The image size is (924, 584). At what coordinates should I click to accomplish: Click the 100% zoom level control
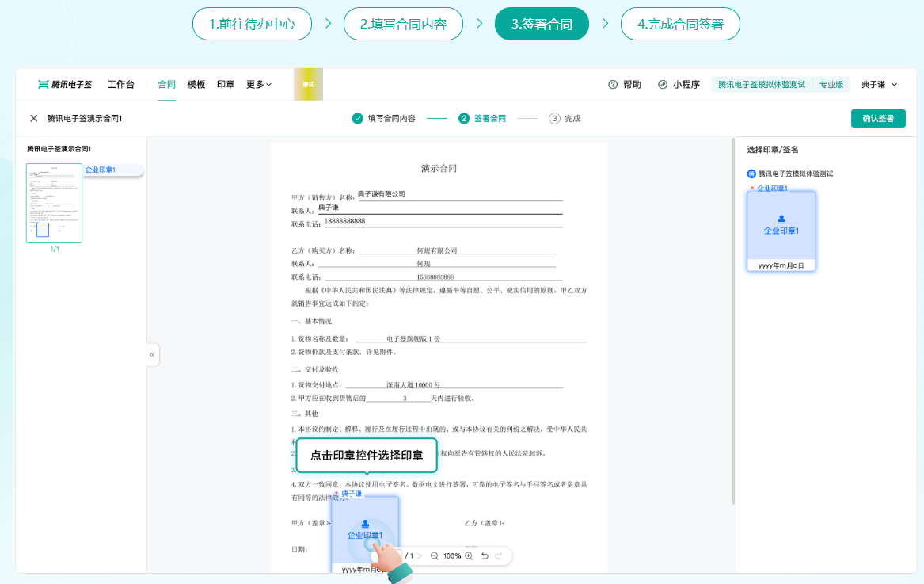453,556
